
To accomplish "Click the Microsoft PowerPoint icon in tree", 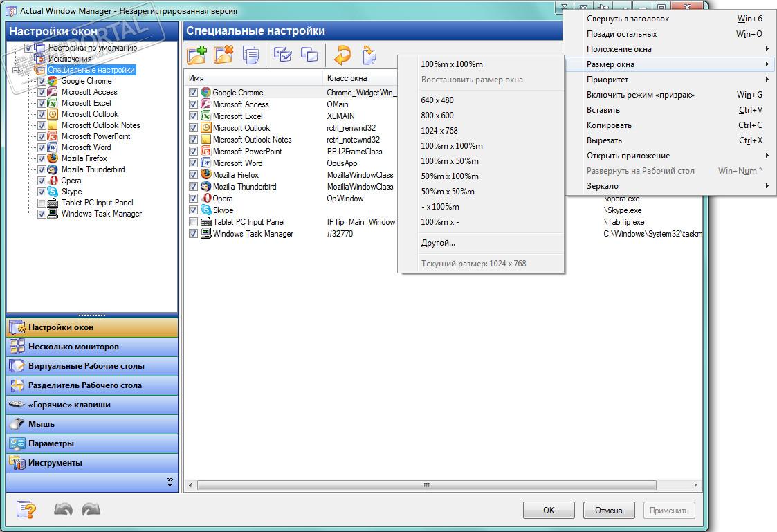I will (x=53, y=136).
